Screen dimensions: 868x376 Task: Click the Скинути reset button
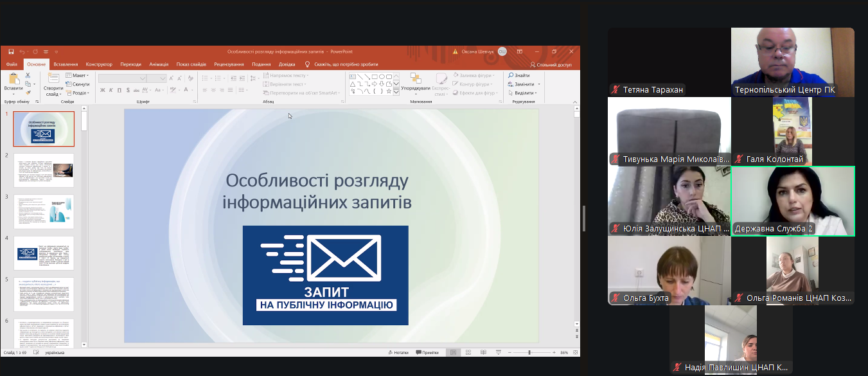78,84
